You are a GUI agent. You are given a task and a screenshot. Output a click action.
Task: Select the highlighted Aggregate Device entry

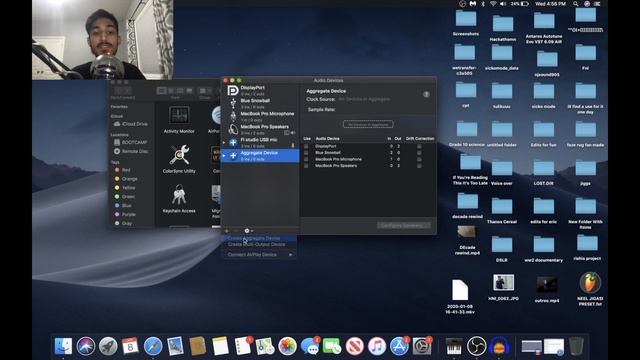[260, 156]
